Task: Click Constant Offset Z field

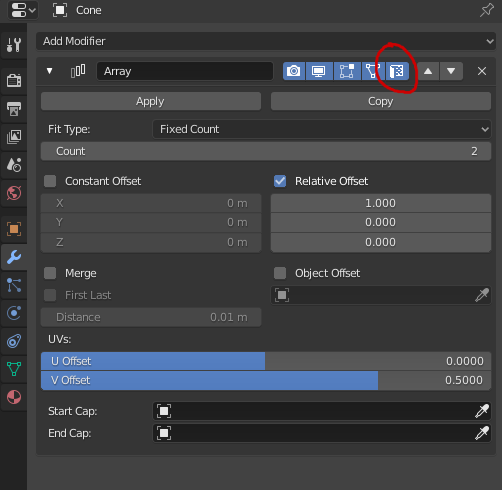Action: click(151, 242)
